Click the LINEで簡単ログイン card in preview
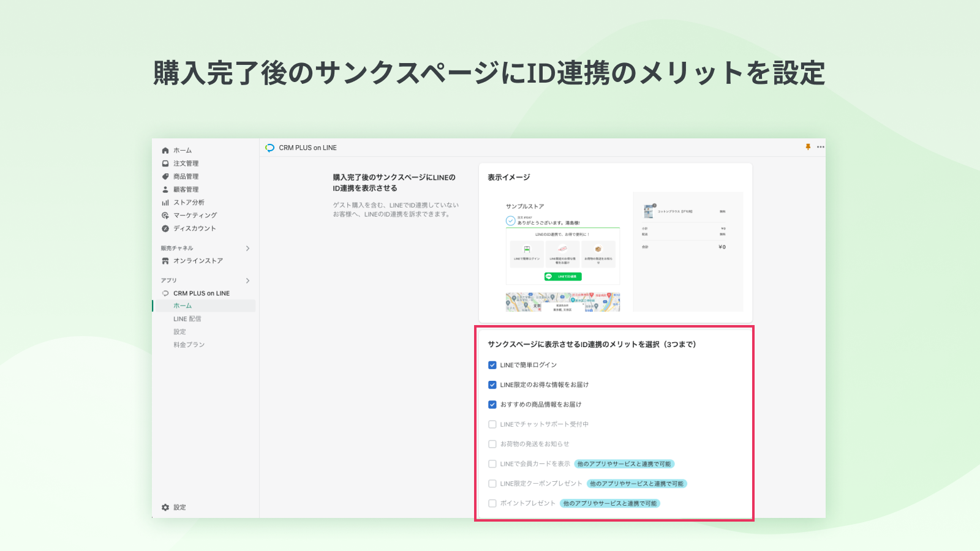Image resolution: width=980 pixels, height=551 pixels. coord(527,253)
